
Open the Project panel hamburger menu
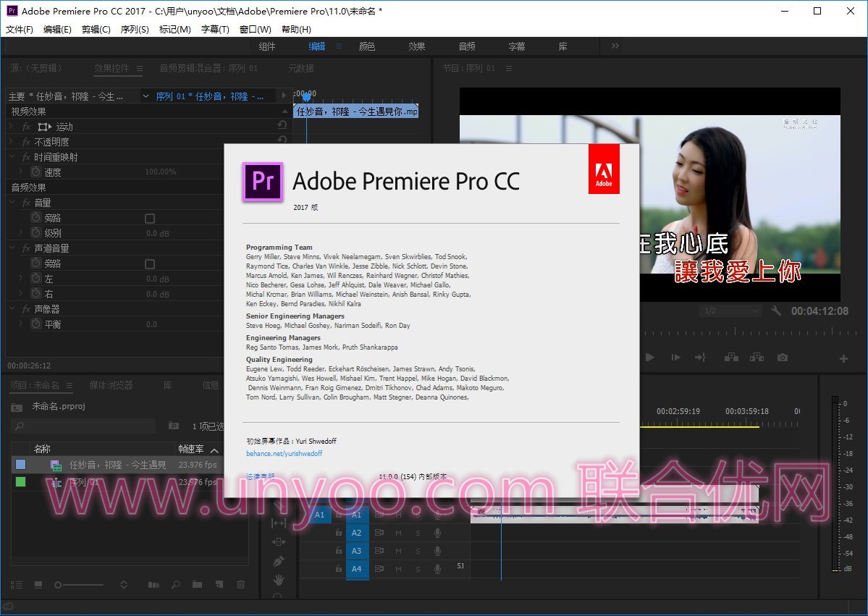69,385
